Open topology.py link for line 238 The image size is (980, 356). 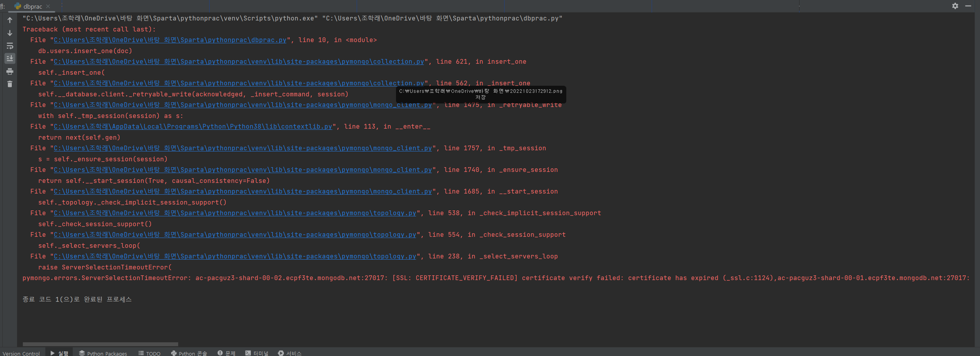pyautogui.click(x=235, y=256)
